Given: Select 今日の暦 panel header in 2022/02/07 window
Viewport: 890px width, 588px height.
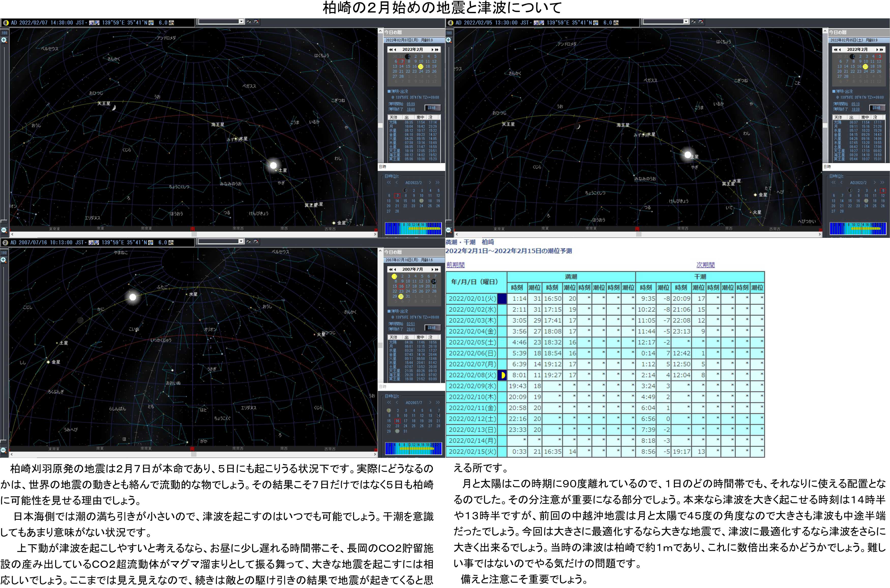Looking at the screenshot, I should tap(414, 32).
